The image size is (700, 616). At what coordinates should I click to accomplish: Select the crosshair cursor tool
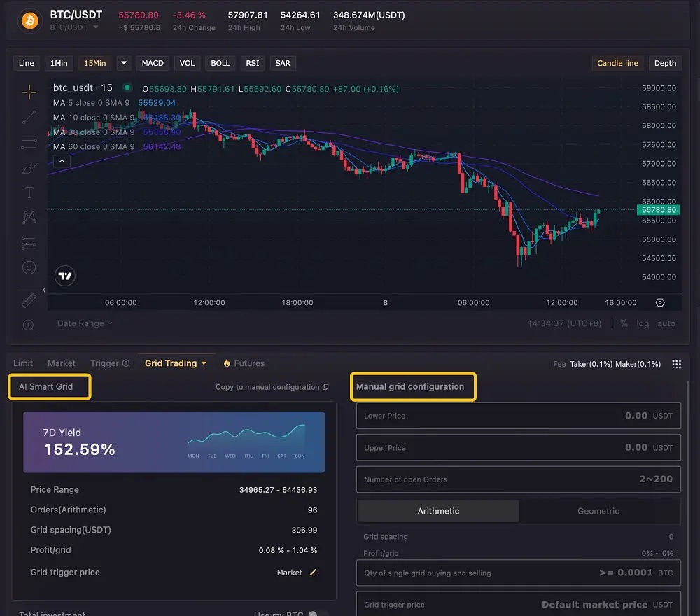pyautogui.click(x=29, y=92)
